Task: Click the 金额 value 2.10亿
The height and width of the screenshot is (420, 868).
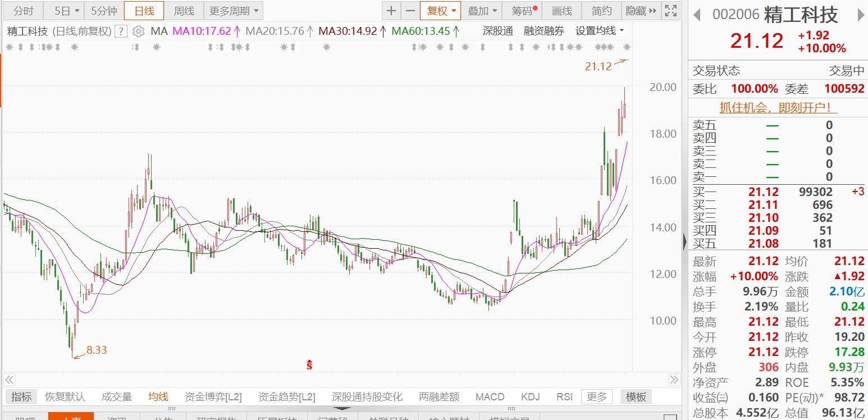Action: [x=848, y=291]
